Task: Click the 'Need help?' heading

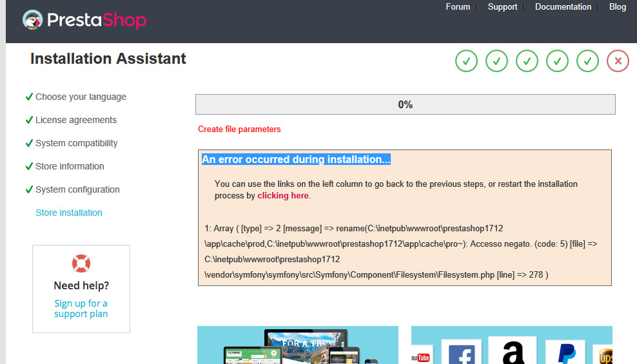Action: point(81,285)
